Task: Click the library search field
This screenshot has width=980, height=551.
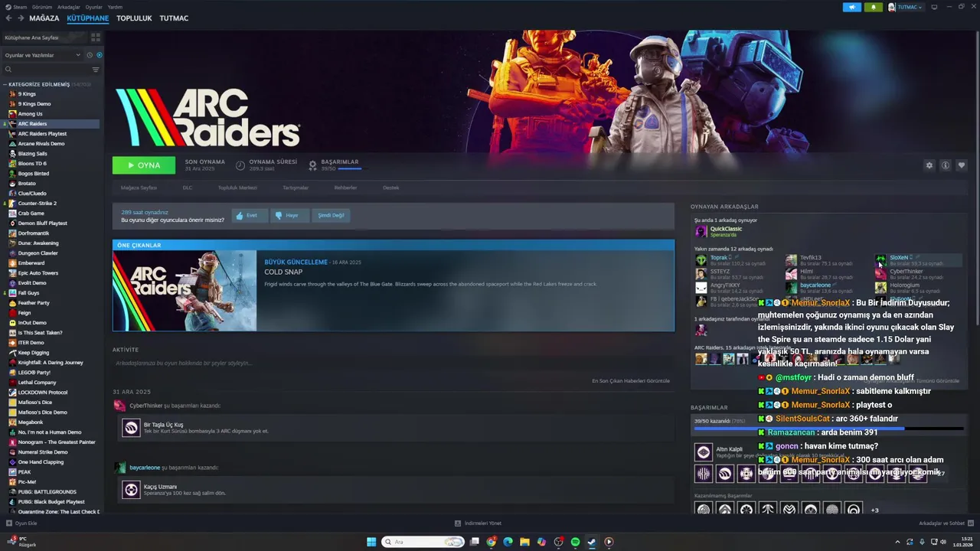Action: 46,70
